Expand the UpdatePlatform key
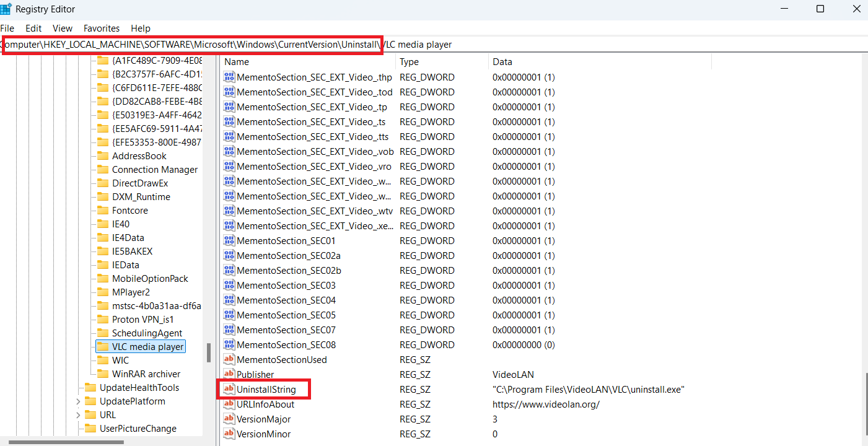The image size is (868, 446). click(x=78, y=401)
